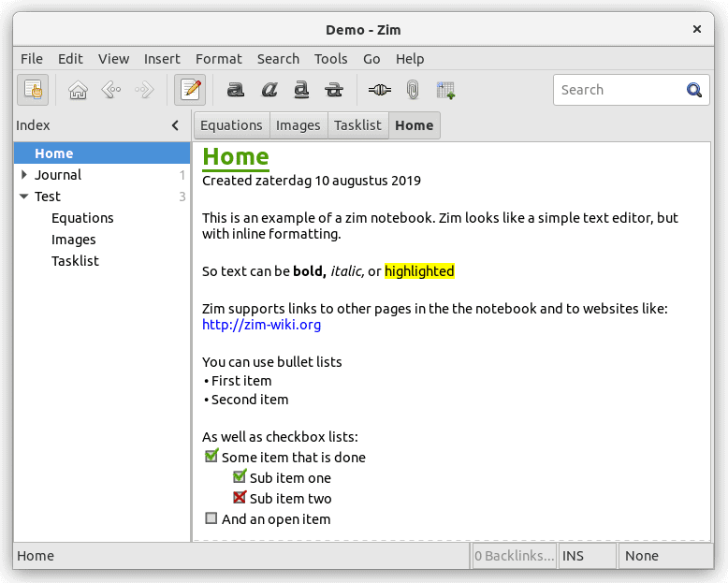The image size is (728, 583).
Task: Check the 'And an open item' checkbox
Action: point(211,518)
